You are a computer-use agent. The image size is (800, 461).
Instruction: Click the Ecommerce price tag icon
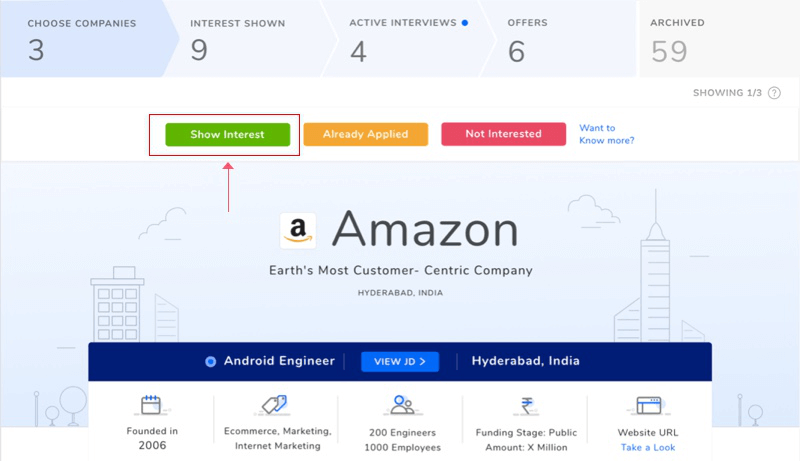point(275,404)
